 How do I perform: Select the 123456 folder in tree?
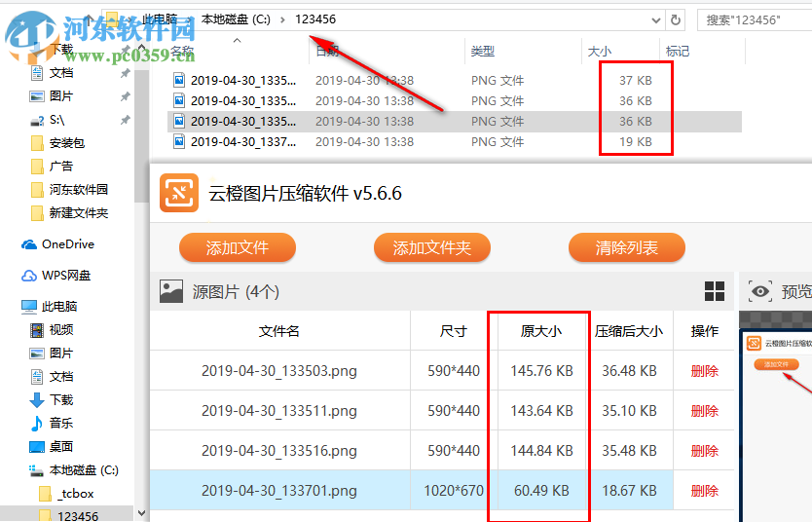(78, 516)
